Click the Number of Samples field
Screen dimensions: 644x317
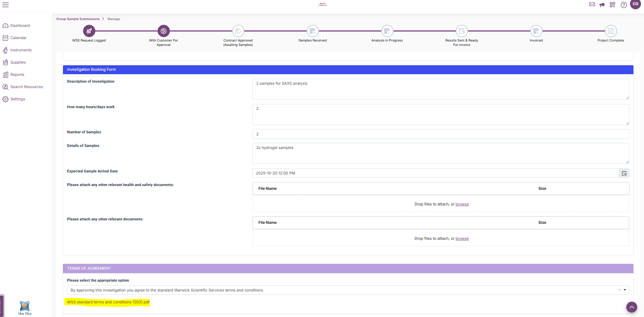[441, 134]
